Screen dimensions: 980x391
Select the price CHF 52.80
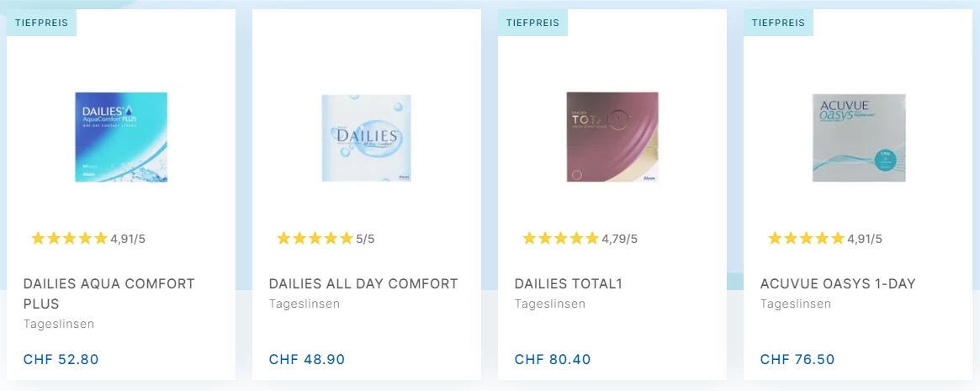coord(61,359)
